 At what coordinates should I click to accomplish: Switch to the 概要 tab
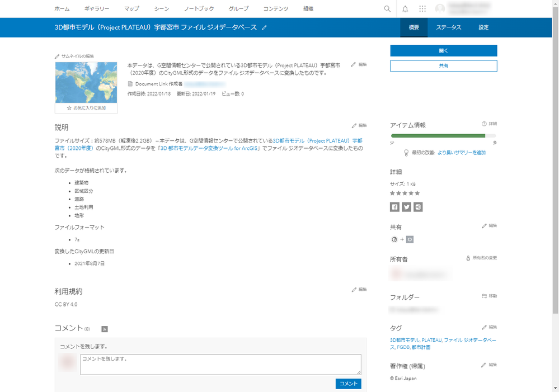click(414, 27)
